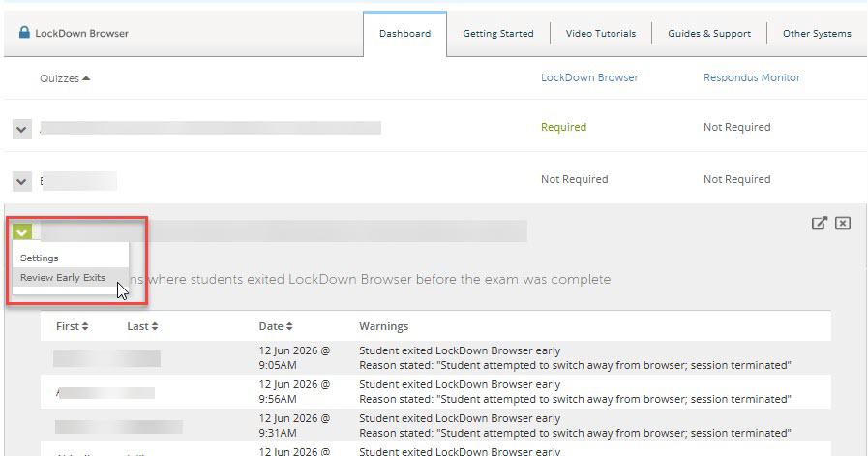Click the LockDown Browser column header

(x=589, y=77)
